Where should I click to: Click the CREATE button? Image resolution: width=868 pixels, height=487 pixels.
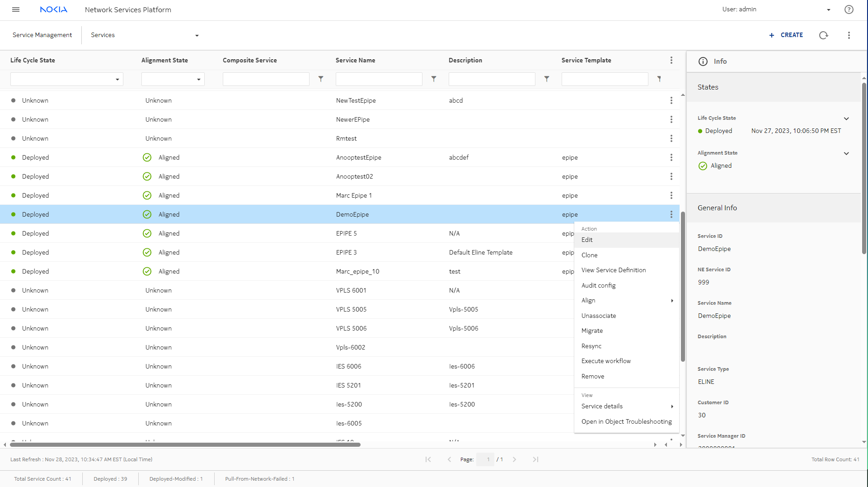point(786,35)
